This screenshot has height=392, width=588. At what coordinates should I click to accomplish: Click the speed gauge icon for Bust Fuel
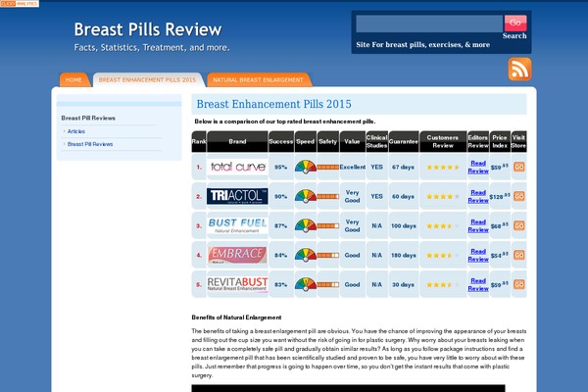(306, 225)
